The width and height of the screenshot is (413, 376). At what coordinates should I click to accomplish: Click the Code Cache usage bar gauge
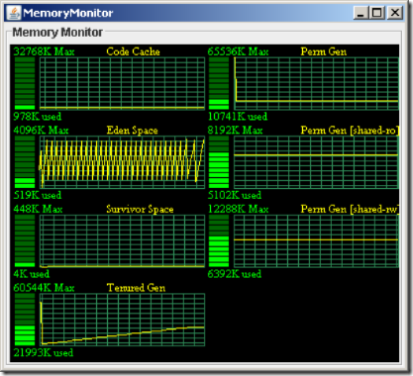[25, 83]
